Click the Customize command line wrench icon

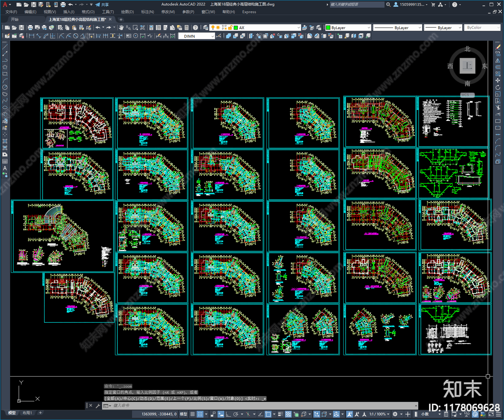pos(98,406)
